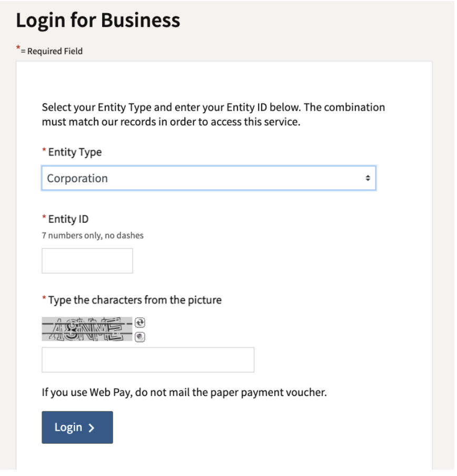Click the '= Required Field' legend text
The width and height of the screenshot is (457, 476).
click(52, 51)
